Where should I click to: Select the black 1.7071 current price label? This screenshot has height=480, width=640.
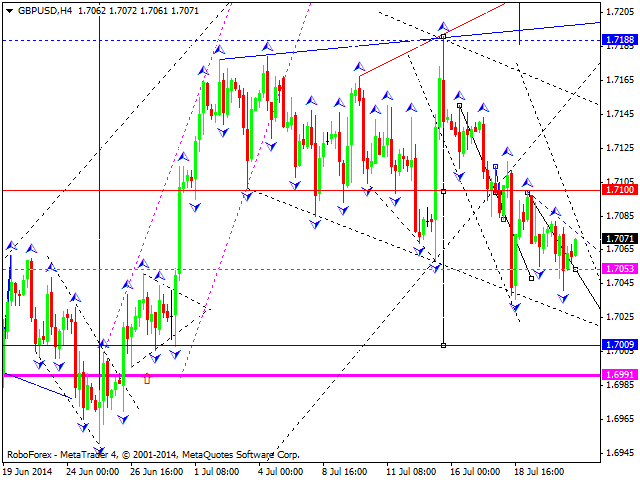tap(618, 239)
